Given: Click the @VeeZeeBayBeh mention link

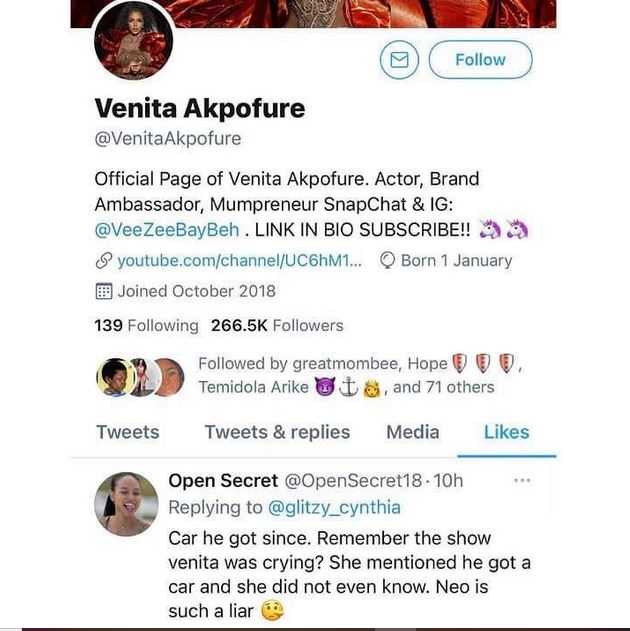Looking at the screenshot, I should (167, 230).
